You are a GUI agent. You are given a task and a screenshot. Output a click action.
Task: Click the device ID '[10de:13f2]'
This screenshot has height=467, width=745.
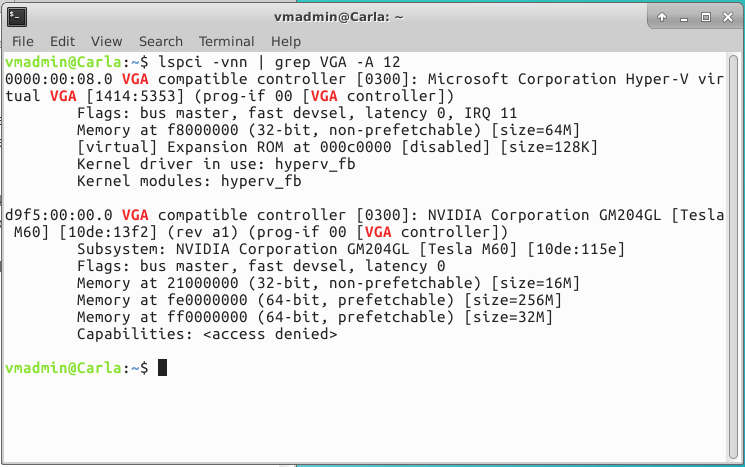[x=108, y=232]
